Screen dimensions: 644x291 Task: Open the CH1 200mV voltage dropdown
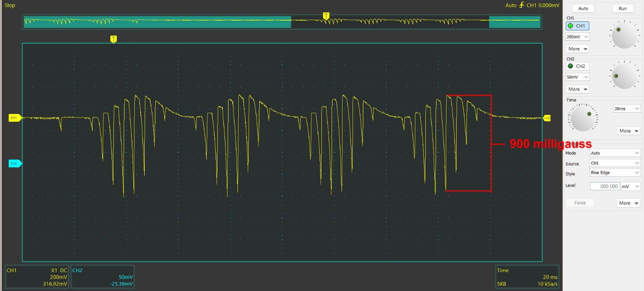pyautogui.click(x=577, y=37)
